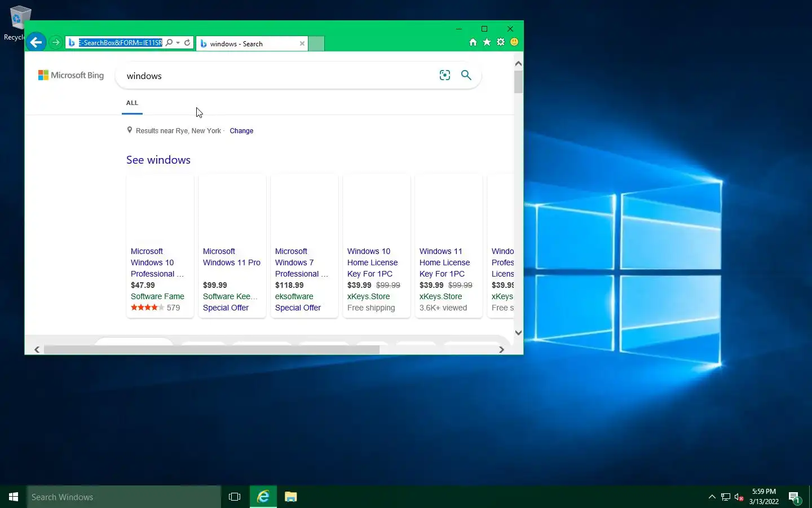Click the address bar search magnifier icon
Screen dimensions: 812x508
click(169, 43)
